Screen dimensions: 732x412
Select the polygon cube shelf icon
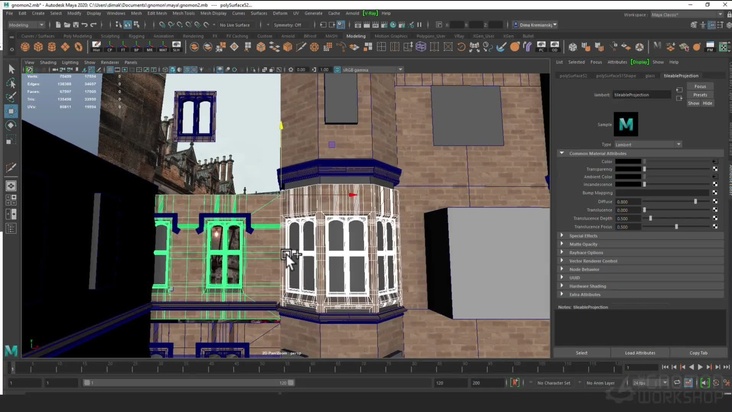point(38,47)
